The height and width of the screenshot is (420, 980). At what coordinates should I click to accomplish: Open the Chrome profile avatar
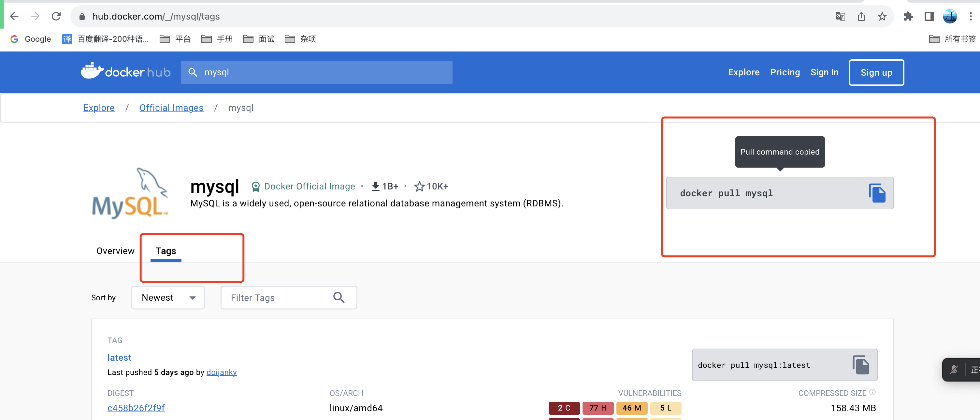coord(950,16)
